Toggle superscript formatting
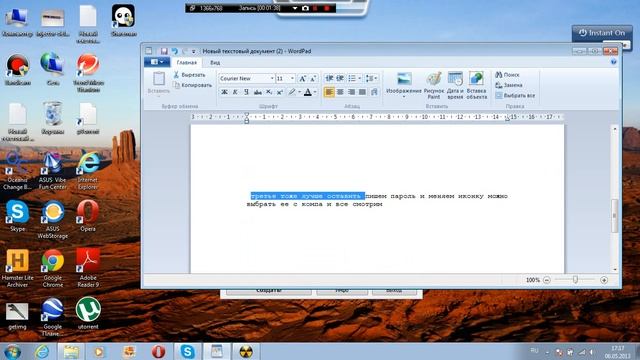Viewport: 640px width, 360px height. [x=280, y=92]
